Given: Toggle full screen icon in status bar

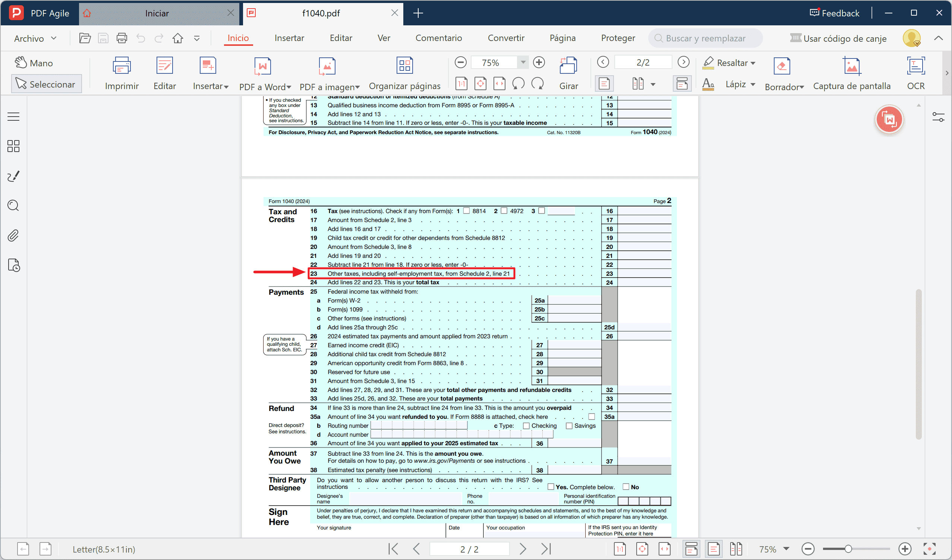Looking at the screenshot, I should 929,549.
